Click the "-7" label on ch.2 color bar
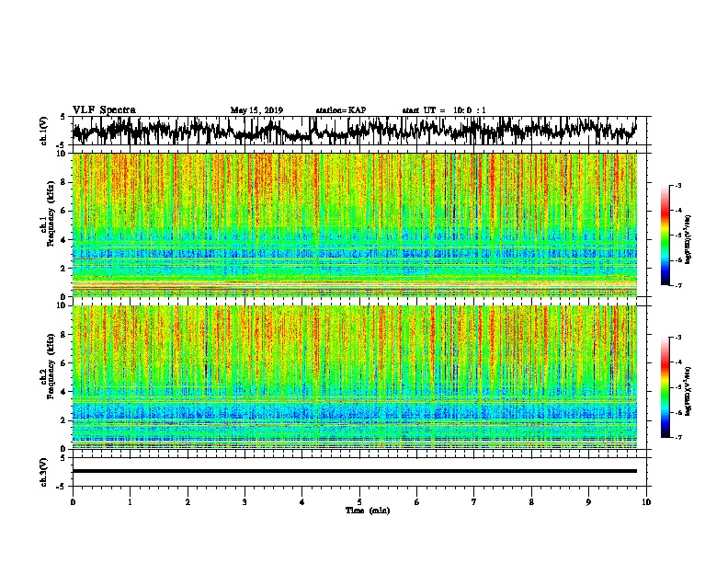The image size is (728, 563). click(x=678, y=437)
